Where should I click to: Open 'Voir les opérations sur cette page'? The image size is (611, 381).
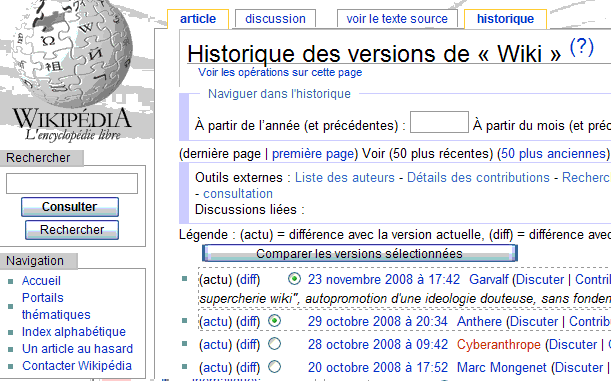[280, 72]
